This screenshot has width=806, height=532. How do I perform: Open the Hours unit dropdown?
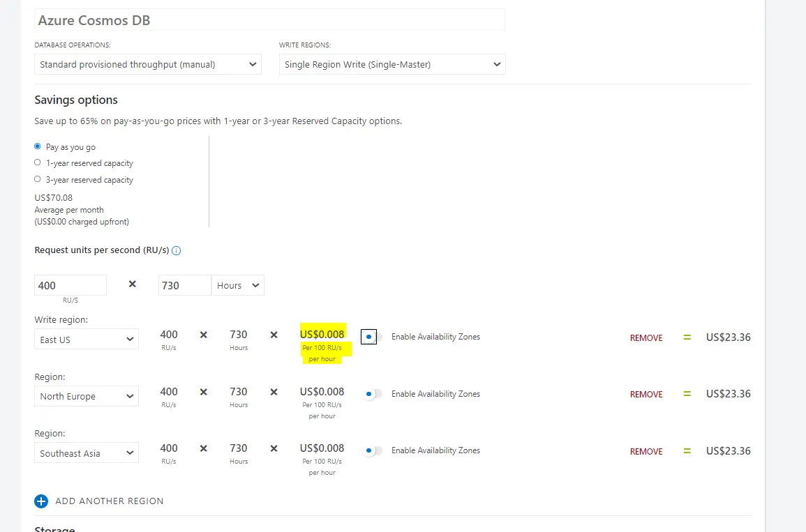tap(237, 285)
